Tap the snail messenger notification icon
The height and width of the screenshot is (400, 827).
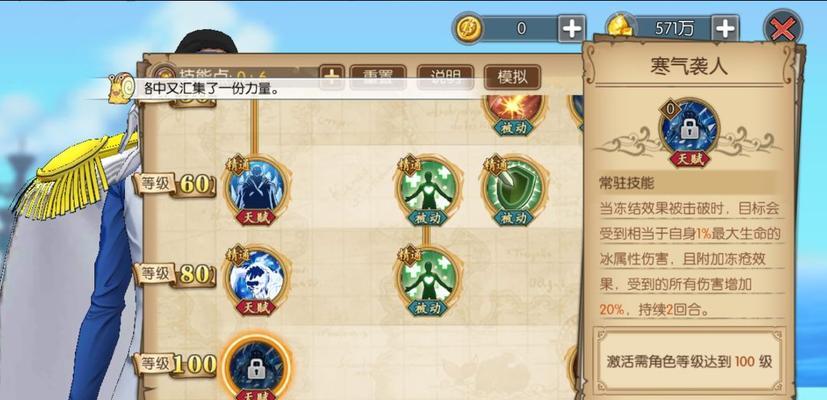(x=121, y=88)
